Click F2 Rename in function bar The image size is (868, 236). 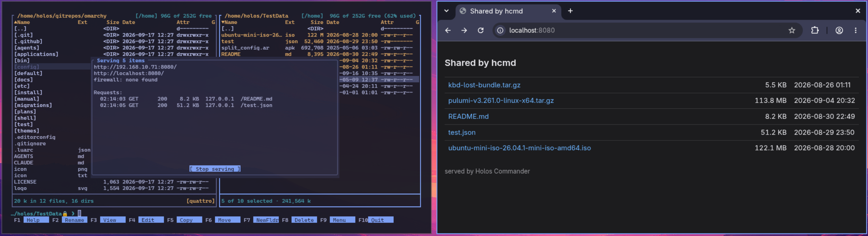69,220
